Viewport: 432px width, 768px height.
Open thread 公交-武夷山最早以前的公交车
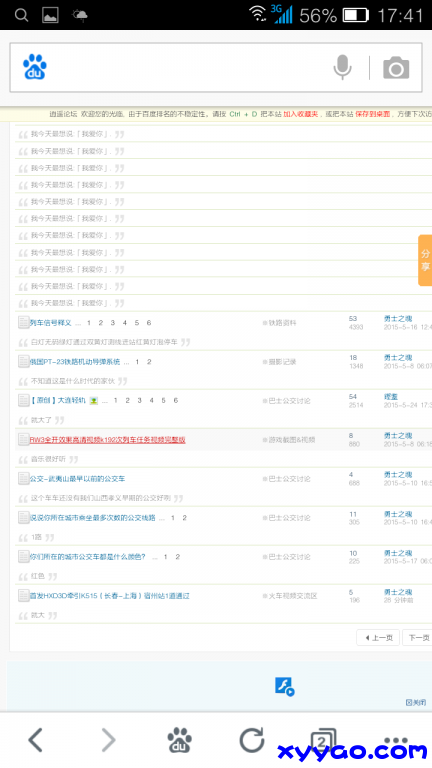77,479
